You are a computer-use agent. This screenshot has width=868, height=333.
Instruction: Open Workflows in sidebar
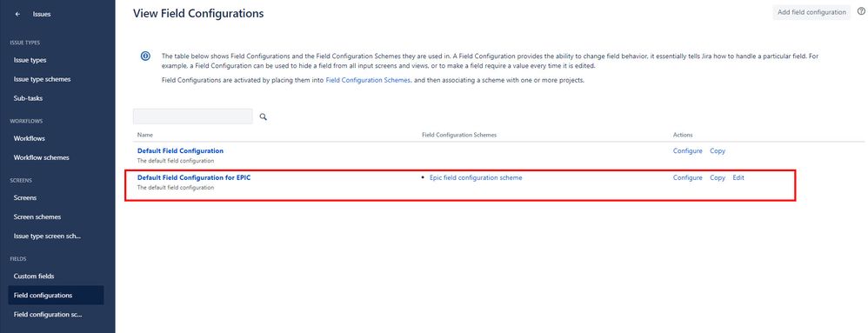coord(30,138)
